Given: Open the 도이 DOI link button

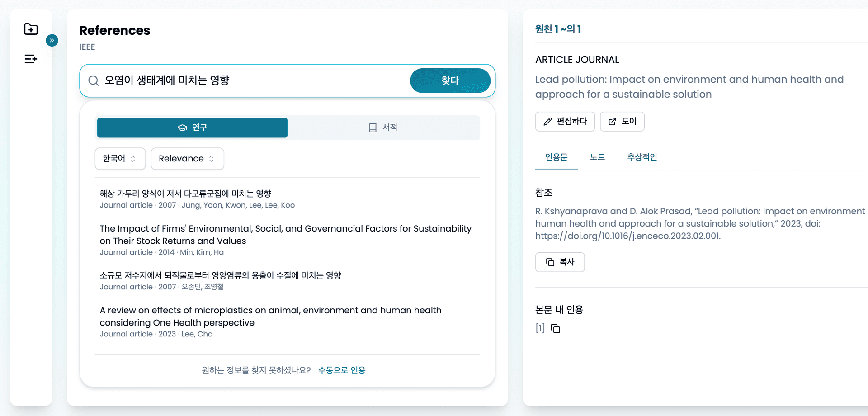Looking at the screenshot, I should pos(622,122).
